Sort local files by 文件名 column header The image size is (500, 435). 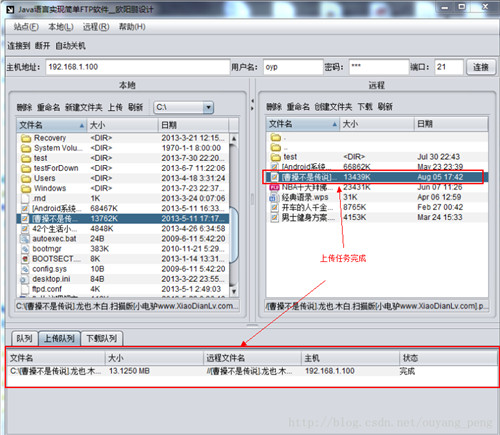(52, 125)
